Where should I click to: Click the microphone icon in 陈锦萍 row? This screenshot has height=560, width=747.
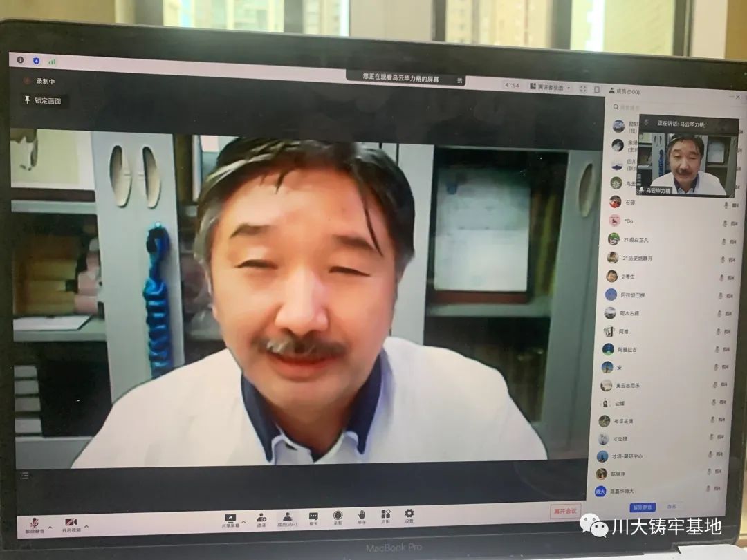pyautogui.click(x=710, y=472)
